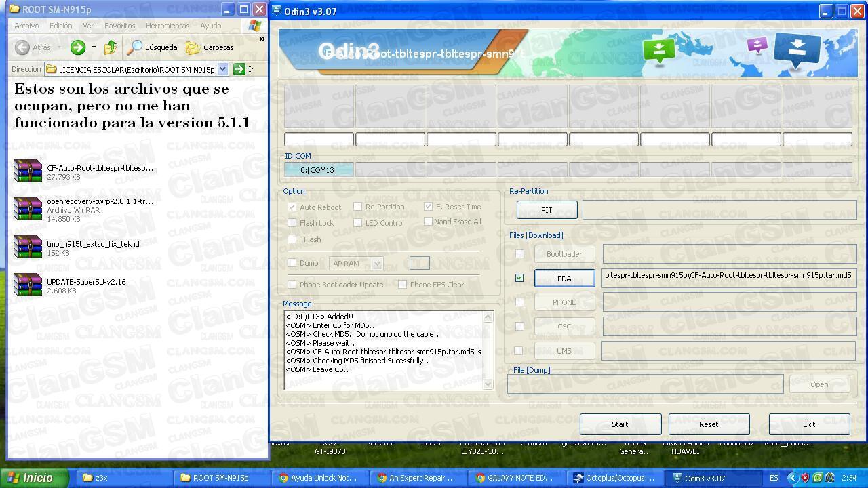Screen dimensions: 868x488
Task: Go forward with the green arrow
Action: coord(78,47)
